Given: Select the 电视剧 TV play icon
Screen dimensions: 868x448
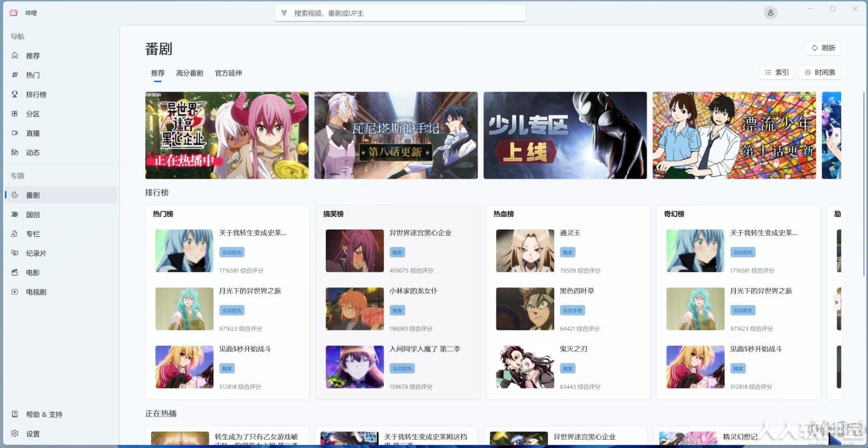Looking at the screenshot, I should (x=15, y=292).
